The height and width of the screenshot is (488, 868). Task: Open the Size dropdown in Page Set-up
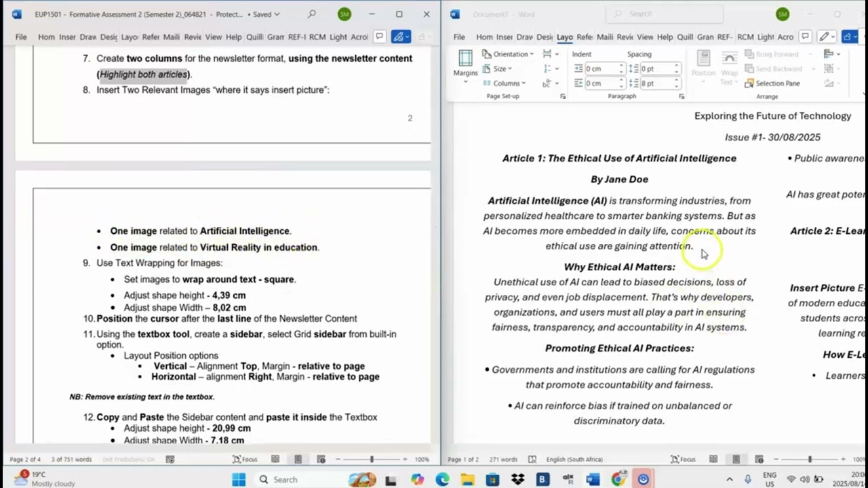(x=497, y=68)
